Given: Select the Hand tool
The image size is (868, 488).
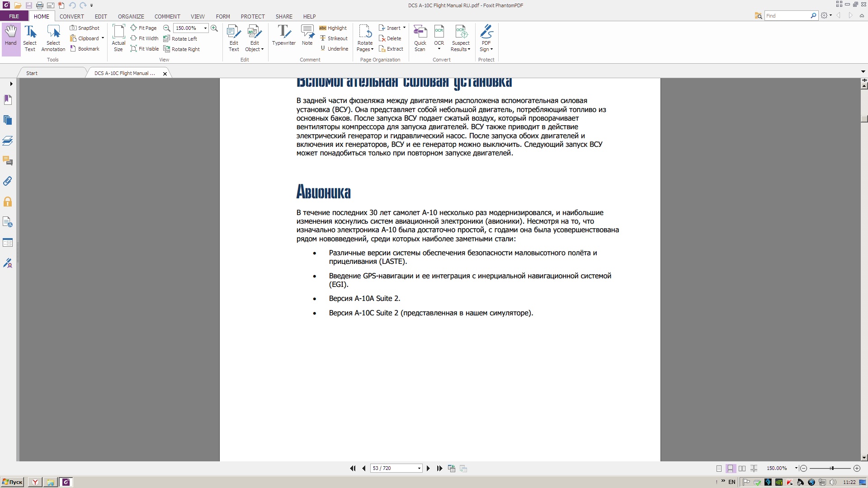Looking at the screenshot, I should (11, 39).
